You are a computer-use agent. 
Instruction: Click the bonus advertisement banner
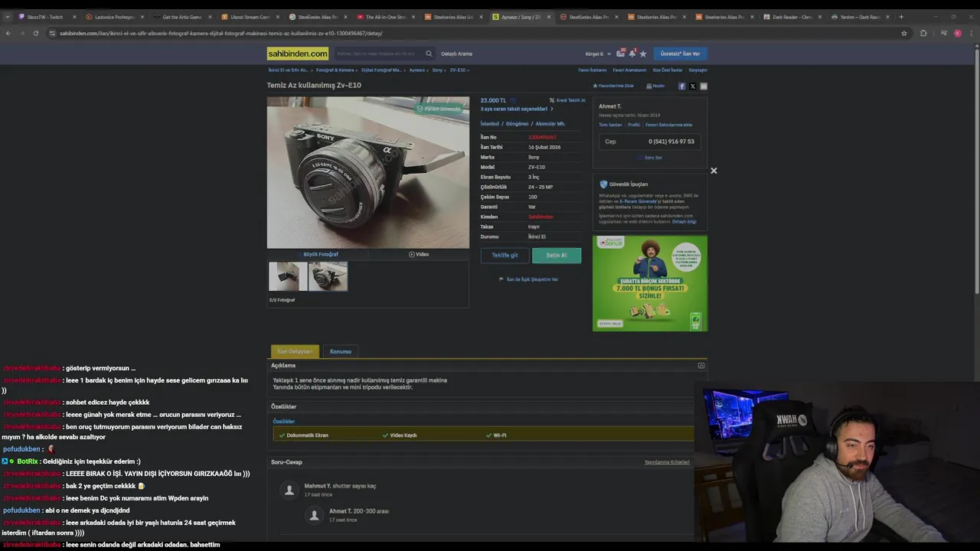point(650,283)
